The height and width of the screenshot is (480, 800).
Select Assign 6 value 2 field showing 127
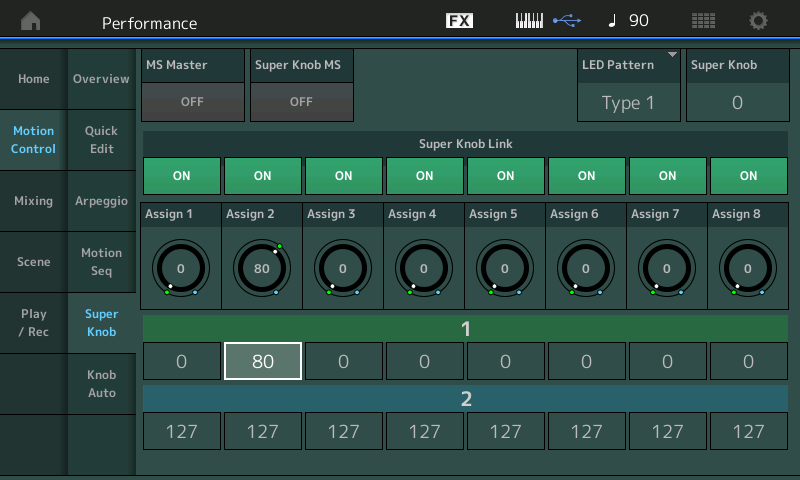coord(586,432)
